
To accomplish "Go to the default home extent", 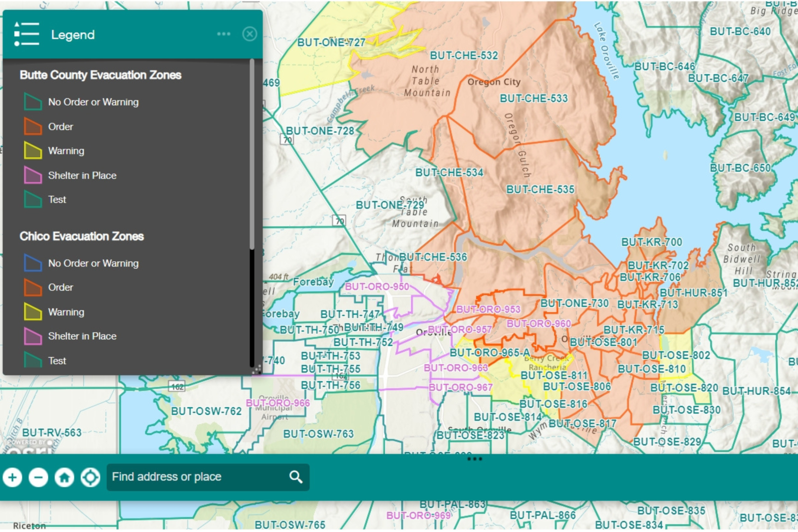I will 64,478.
